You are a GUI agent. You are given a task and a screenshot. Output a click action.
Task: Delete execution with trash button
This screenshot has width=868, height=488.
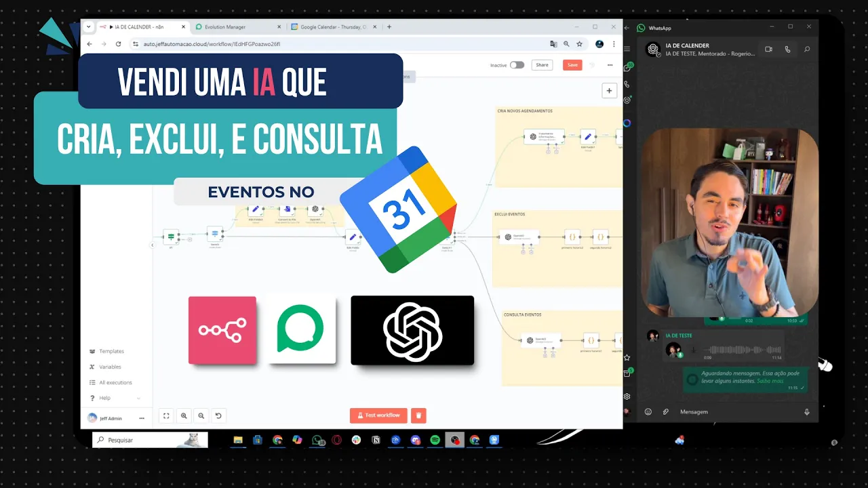[418, 415]
